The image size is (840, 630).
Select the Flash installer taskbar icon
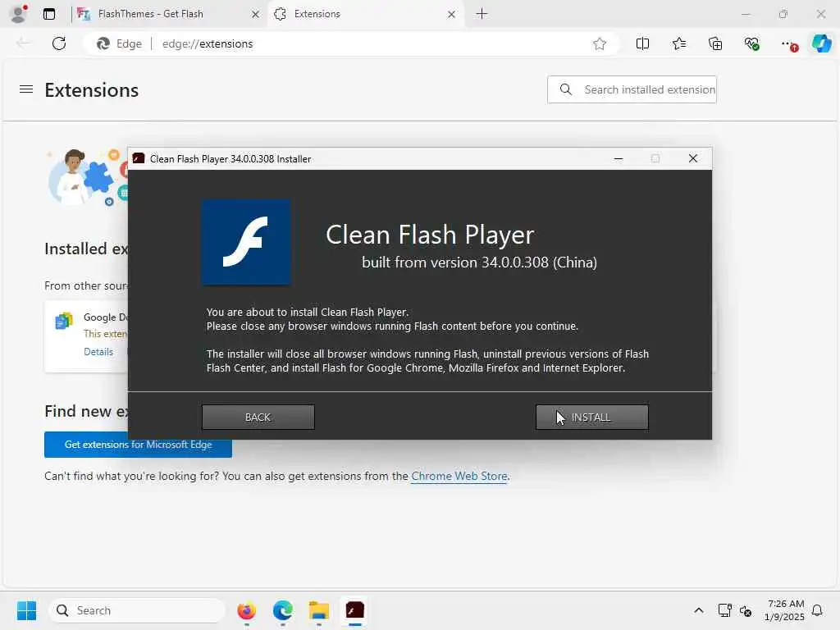pyautogui.click(x=354, y=610)
